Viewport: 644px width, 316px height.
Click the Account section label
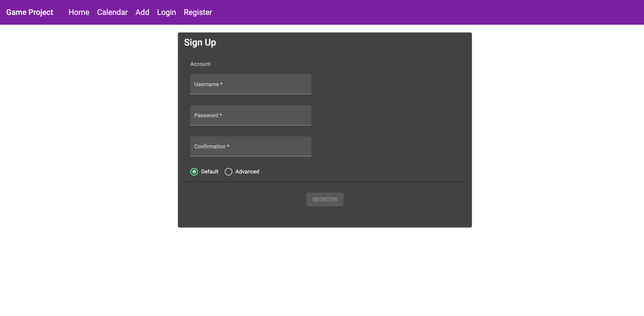pos(200,64)
